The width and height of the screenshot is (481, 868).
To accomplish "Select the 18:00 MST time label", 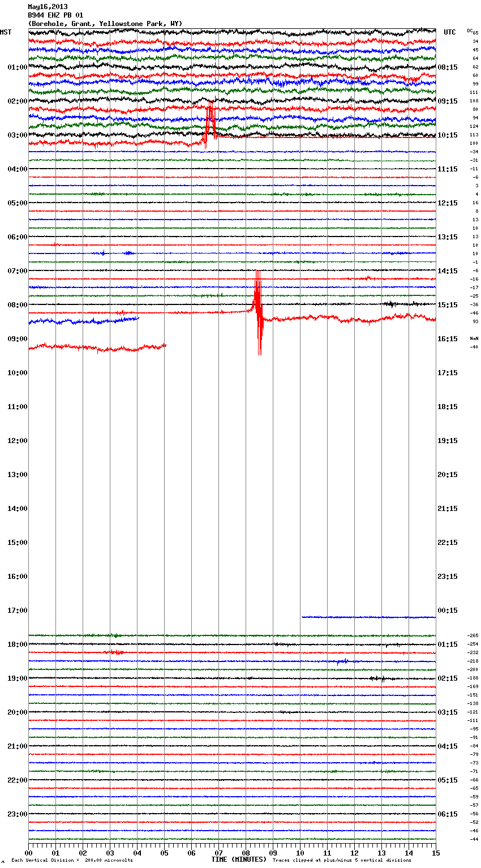I will coord(17,644).
